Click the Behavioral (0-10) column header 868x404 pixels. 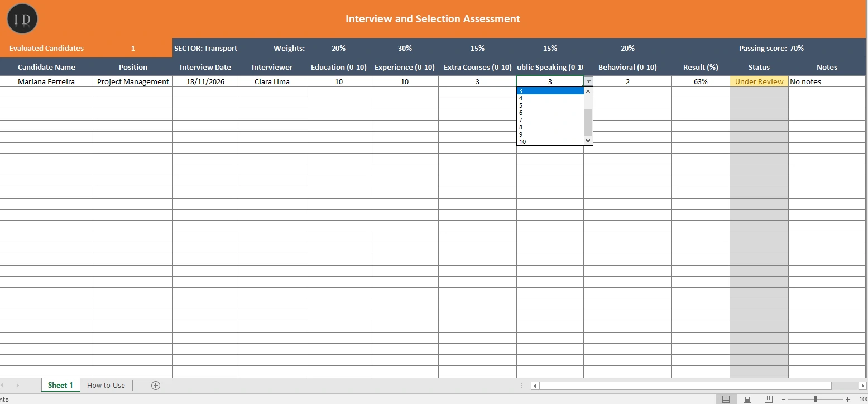tap(627, 67)
